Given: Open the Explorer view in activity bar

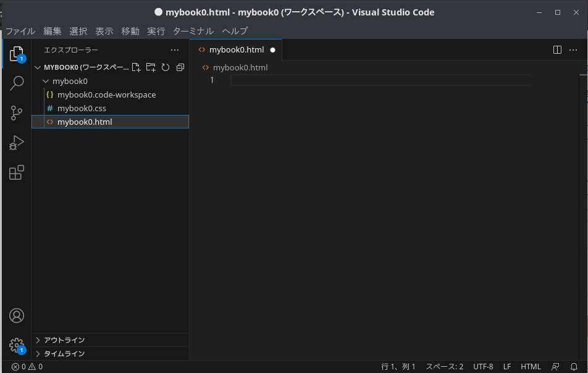Looking at the screenshot, I should click(17, 54).
